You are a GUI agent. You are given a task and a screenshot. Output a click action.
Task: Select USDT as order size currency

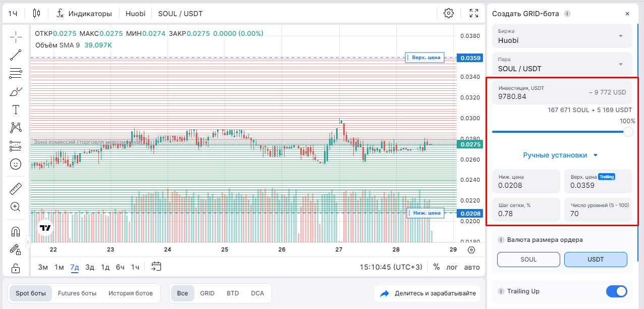[x=596, y=260]
